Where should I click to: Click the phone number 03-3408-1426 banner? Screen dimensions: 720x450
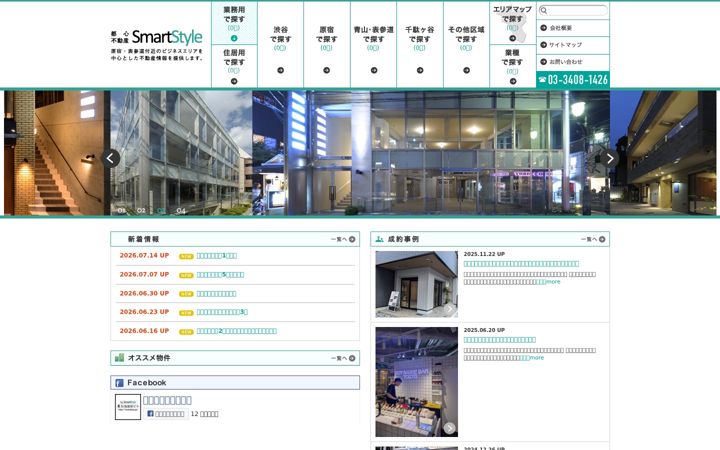[x=573, y=79]
